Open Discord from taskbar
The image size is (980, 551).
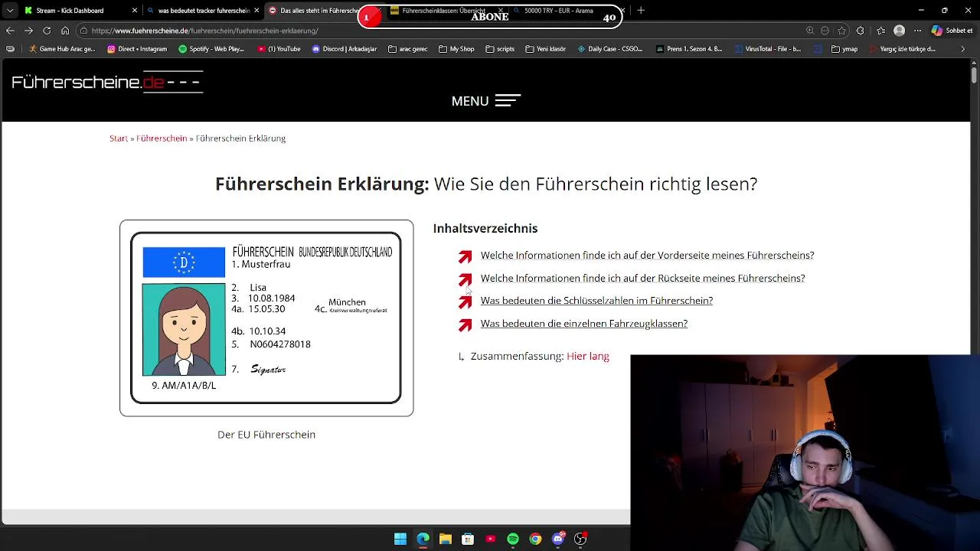[558, 539]
